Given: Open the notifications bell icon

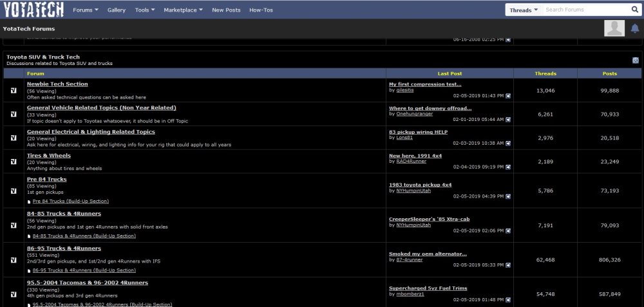Looking at the screenshot, I should pos(634,28).
